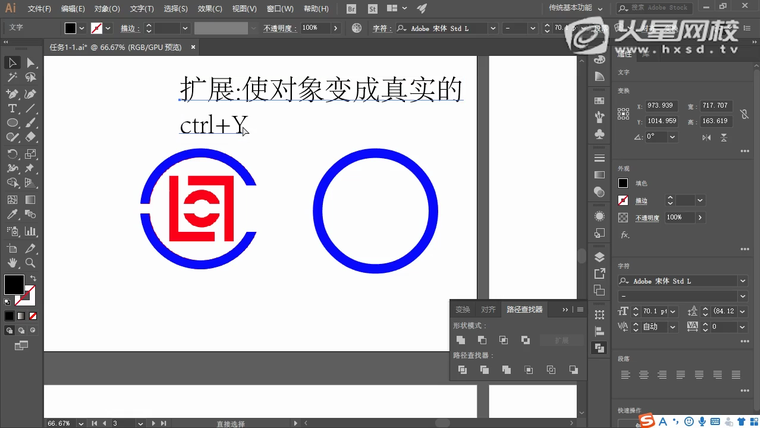Click the 不透明度 link in the Appearance section
Image resolution: width=760 pixels, height=428 pixels.
(647, 217)
